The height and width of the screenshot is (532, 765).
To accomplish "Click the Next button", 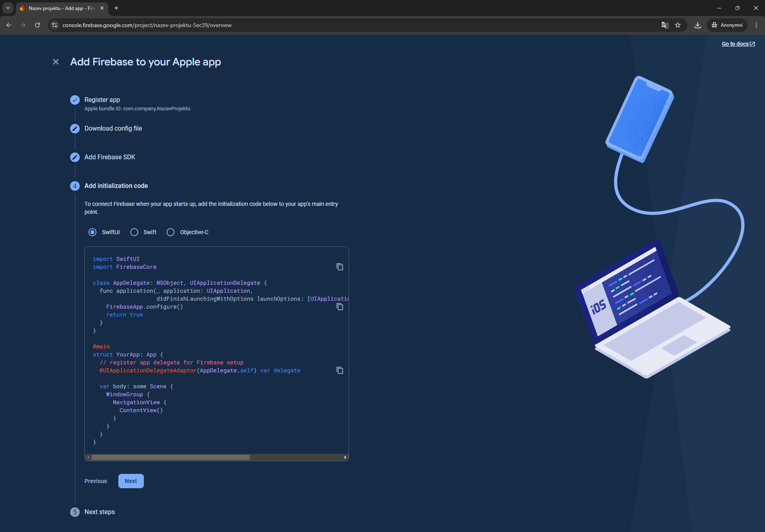I will point(131,481).
